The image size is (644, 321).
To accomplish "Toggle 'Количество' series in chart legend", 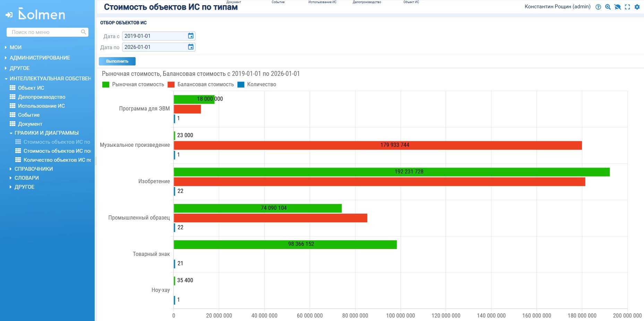I will point(257,84).
